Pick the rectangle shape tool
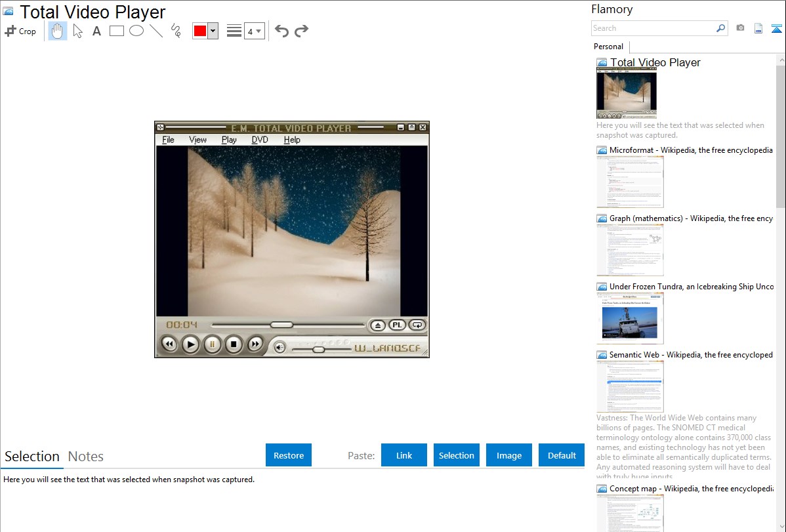This screenshot has width=786, height=532. coord(116,31)
